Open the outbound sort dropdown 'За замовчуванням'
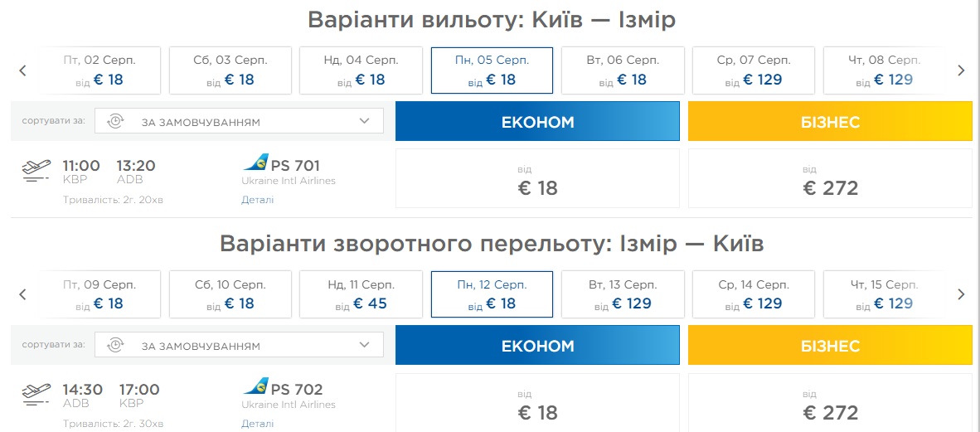The height and width of the screenshot is (432, 980). pos(239,122)
